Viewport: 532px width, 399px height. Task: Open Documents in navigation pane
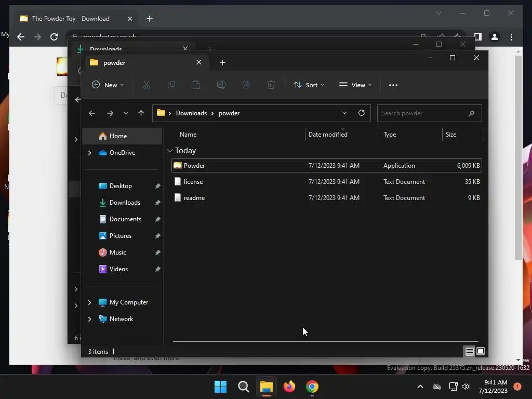tap(125, 219)
